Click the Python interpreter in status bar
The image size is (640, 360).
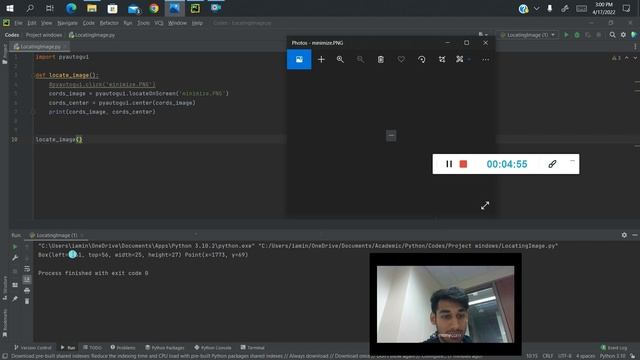click(612, 356)
